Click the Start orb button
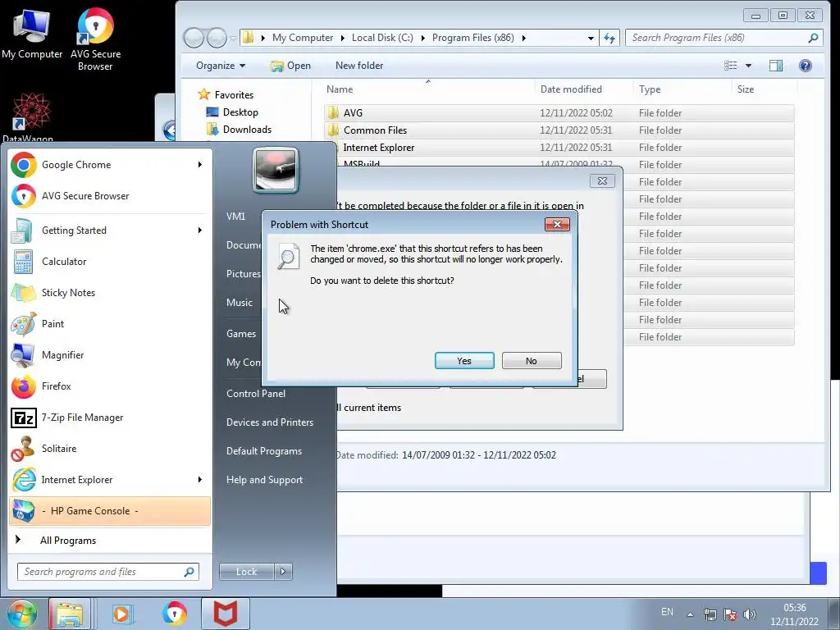This screenshot has height=630, width=840. 21,614
